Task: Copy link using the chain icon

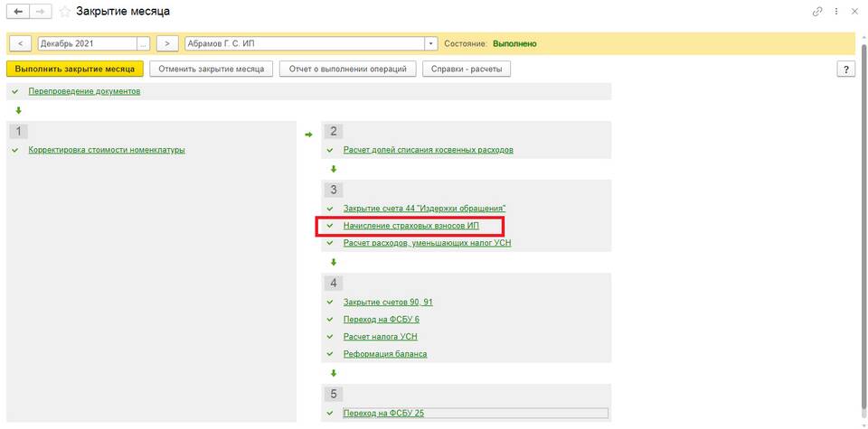Action: (x=818, y=12)
